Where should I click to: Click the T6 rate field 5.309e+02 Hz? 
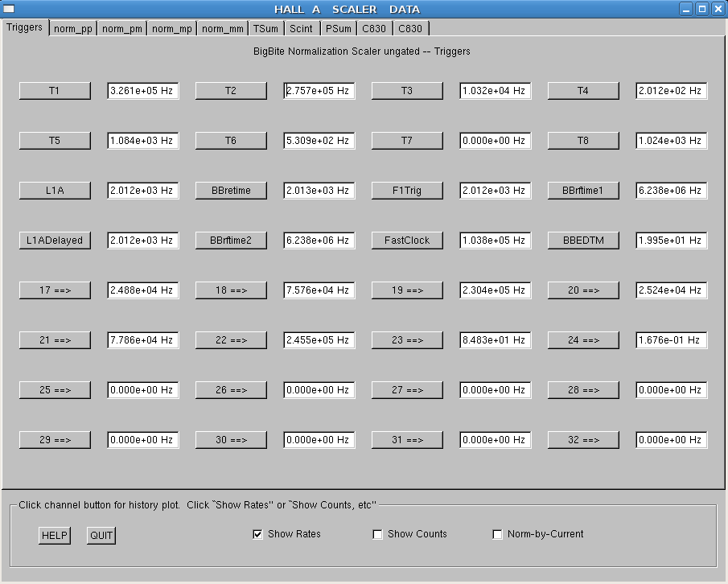pos(319,141)
